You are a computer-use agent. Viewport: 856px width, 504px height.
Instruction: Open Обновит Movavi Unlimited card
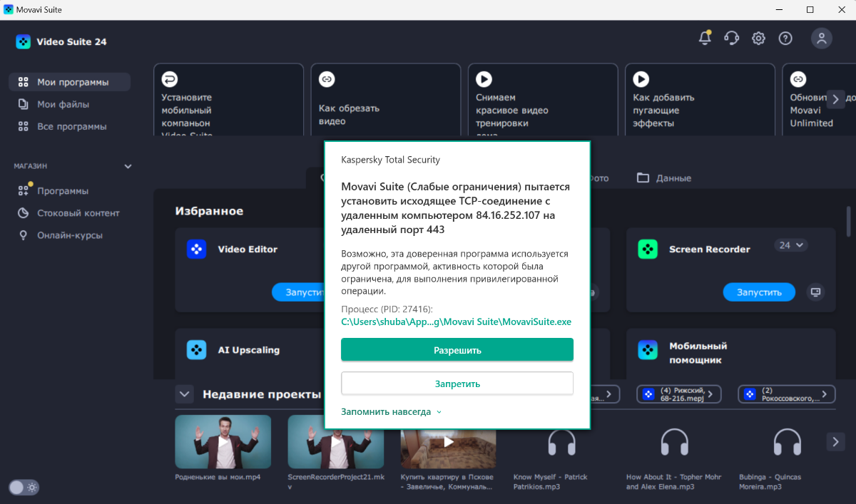click(x=819, y=99)
